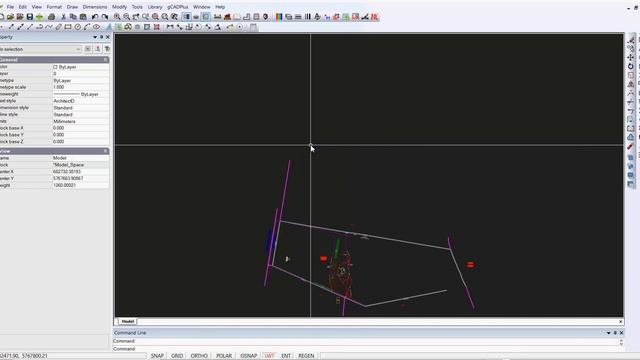Screen dimensions: 640x360
Task: Pin the Command Line panel
Action: coord(615,333)
